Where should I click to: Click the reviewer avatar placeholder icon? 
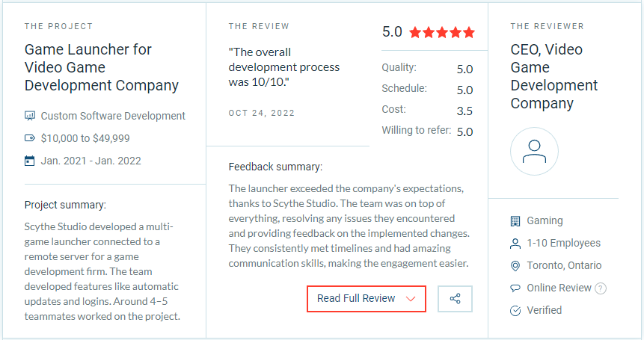click(534, 152)
